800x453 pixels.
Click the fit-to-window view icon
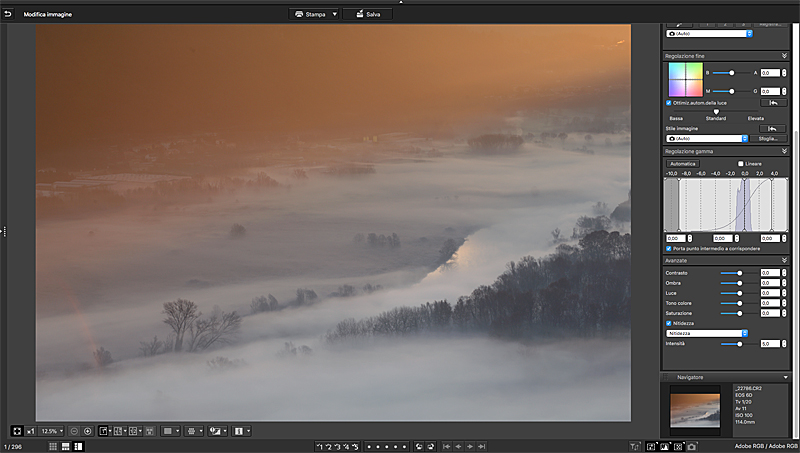[x=16, y=431]
